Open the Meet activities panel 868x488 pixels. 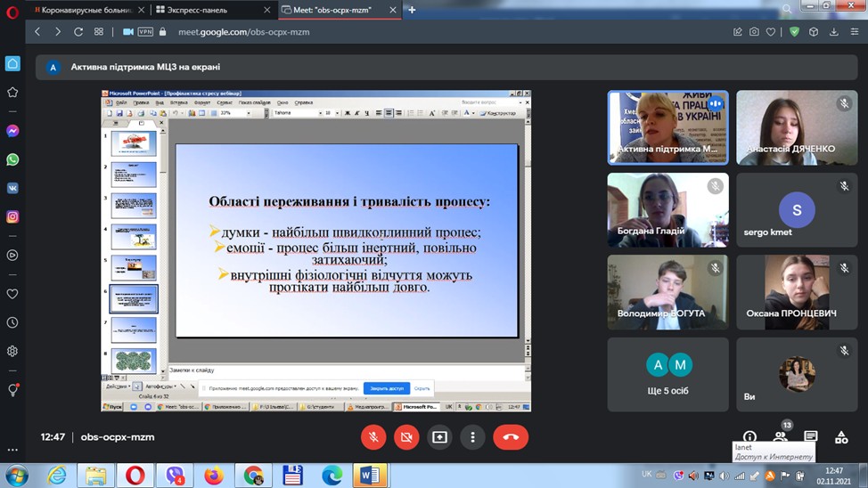(840, 437)
